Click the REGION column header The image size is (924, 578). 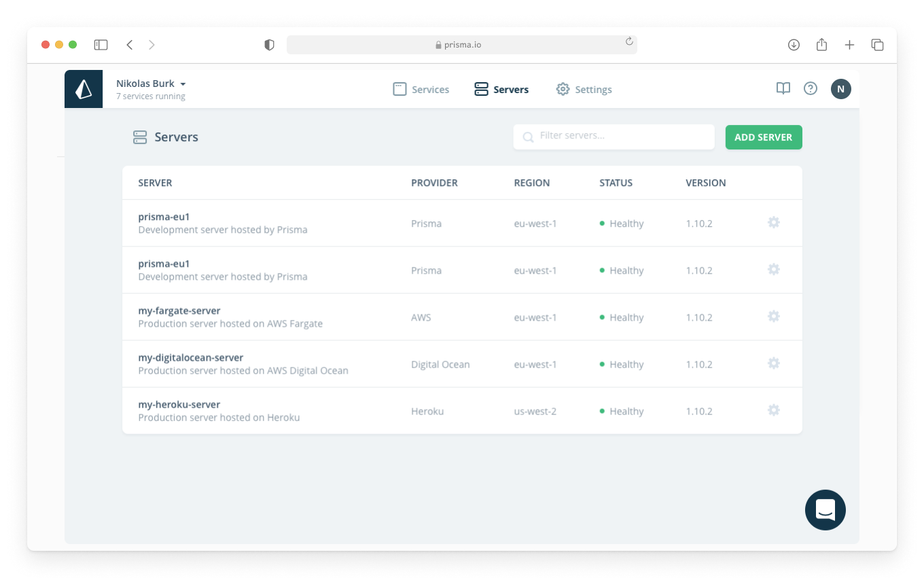[532, 183]
